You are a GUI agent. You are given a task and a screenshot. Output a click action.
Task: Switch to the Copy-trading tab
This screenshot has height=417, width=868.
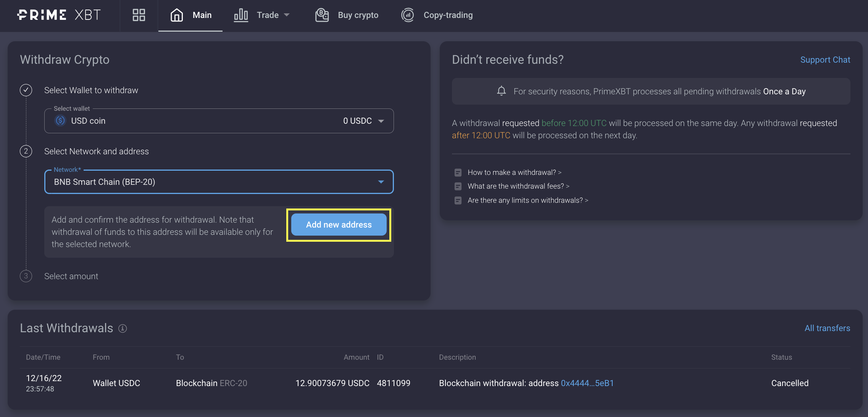(x=448, y=15)
